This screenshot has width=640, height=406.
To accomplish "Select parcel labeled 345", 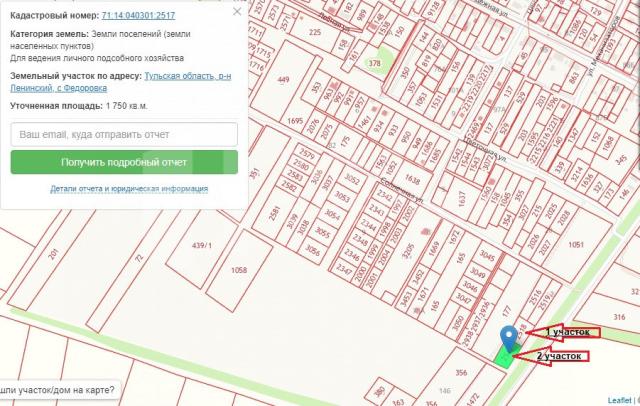I will coord(621,158).
